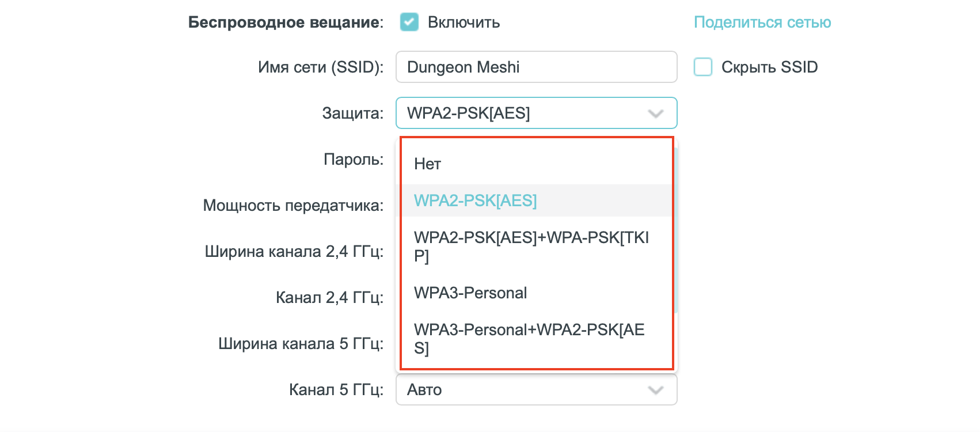Click the Пароль field label
980x432 pixels.
353,159
